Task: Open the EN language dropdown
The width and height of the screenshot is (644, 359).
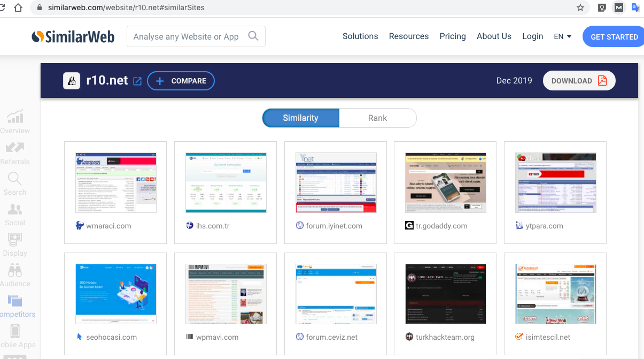Action: pos(563,36)
